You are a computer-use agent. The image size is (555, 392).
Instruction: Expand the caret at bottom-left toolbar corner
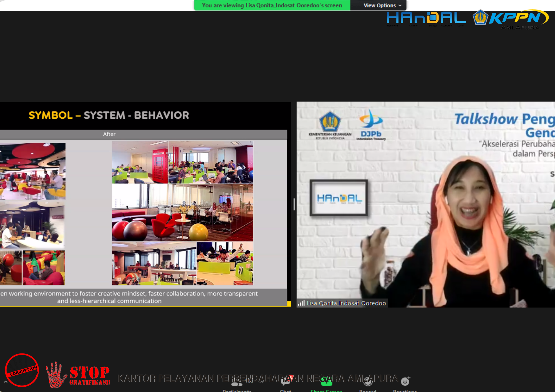click(x=5, y=382)
